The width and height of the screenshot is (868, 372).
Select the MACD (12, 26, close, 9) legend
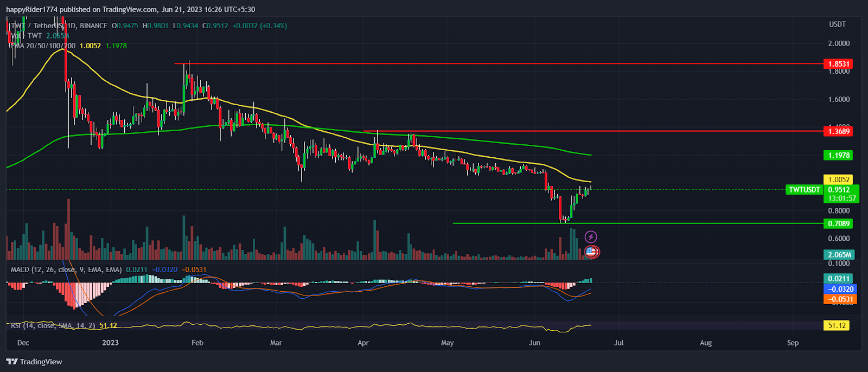pyautogui.click(x=67, y=270)
